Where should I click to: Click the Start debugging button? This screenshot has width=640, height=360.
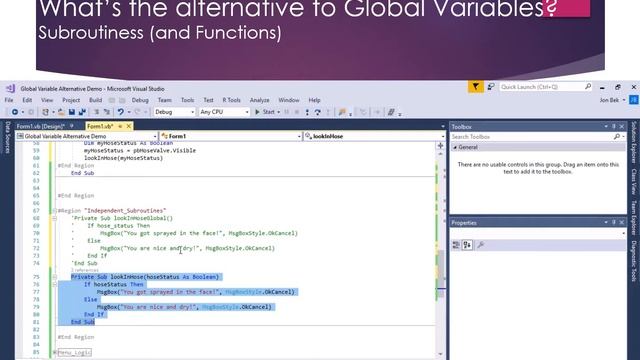tap(265, 112)
